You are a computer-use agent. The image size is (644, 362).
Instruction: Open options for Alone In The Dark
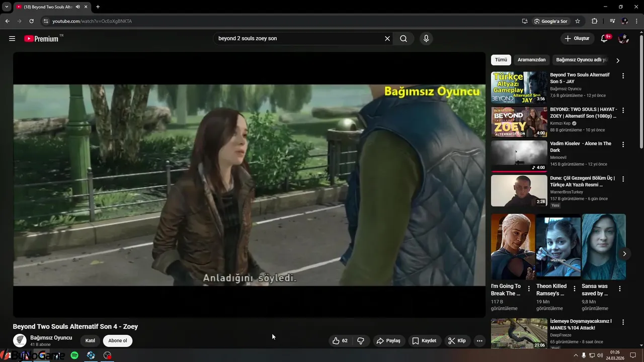pos(623,144)
